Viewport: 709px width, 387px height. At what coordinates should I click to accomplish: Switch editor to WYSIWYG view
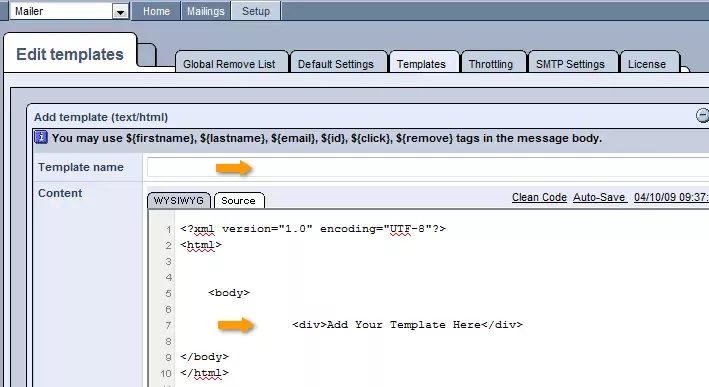[x=179, y=201]
